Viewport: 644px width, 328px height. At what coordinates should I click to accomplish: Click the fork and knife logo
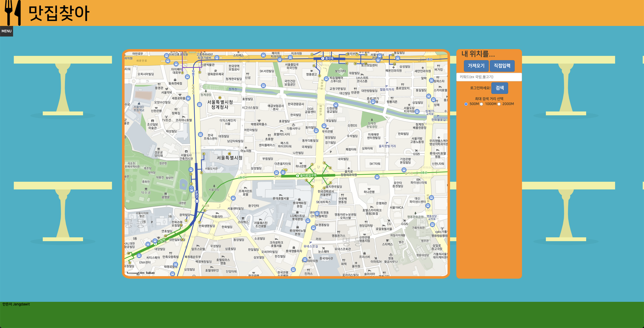click(x=13, y=13)
